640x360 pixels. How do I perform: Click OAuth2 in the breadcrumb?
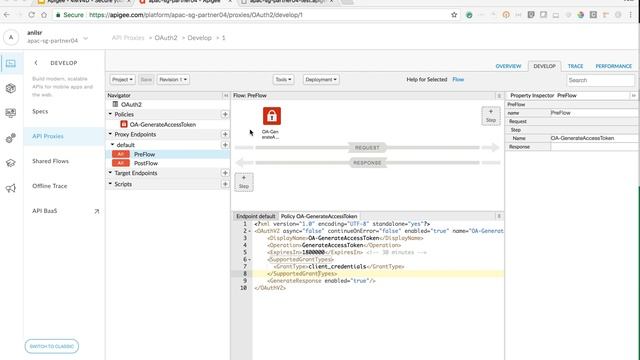[166, 38]
